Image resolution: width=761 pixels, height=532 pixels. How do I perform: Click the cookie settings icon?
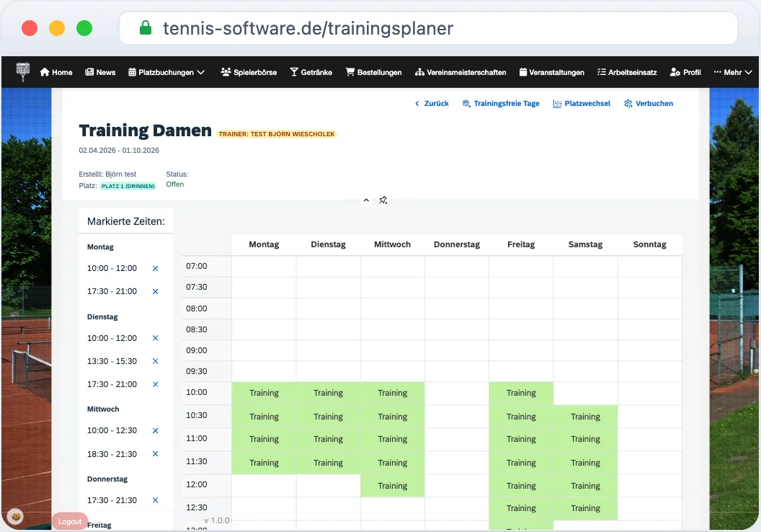(x=16, y=516)
